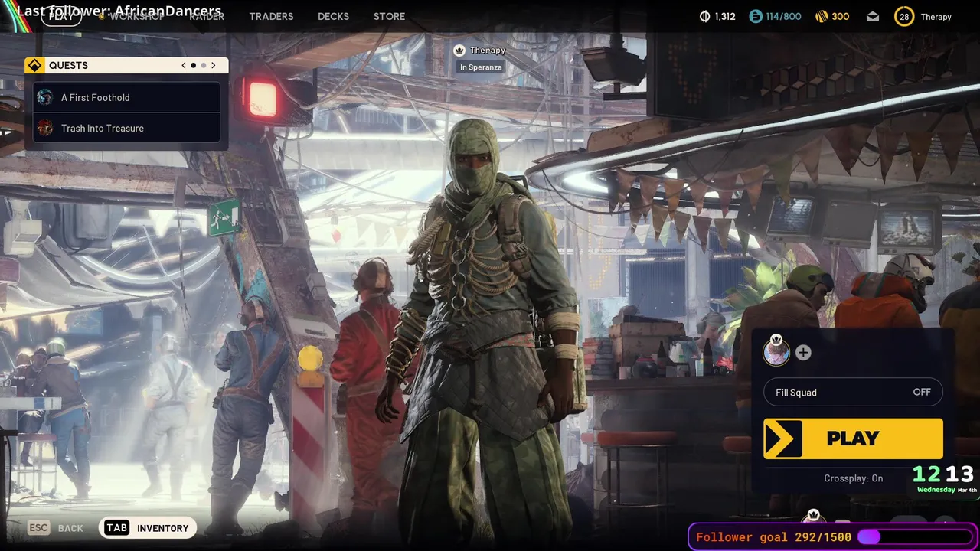Click the In Speranza status label
This screenshot has height=551, width=980.
point(481,67)
